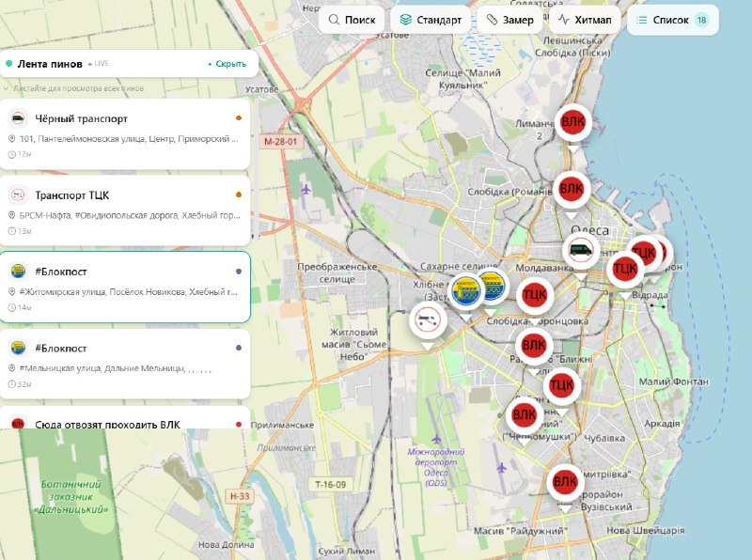This screenshot has height=560, width=752.
Task: Click the Міжнародний аеропорт Одеса map label
Action: click(x=436, y=467)
